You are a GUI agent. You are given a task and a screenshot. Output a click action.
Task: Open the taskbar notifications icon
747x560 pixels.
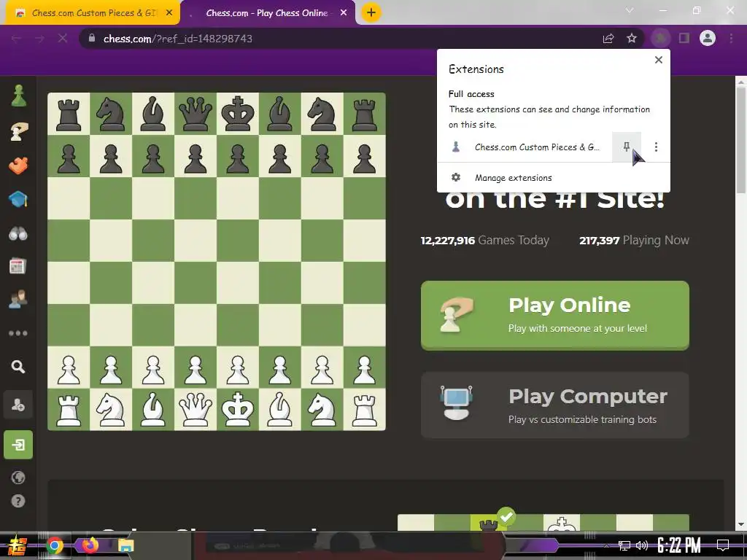(x=723, y=545)
